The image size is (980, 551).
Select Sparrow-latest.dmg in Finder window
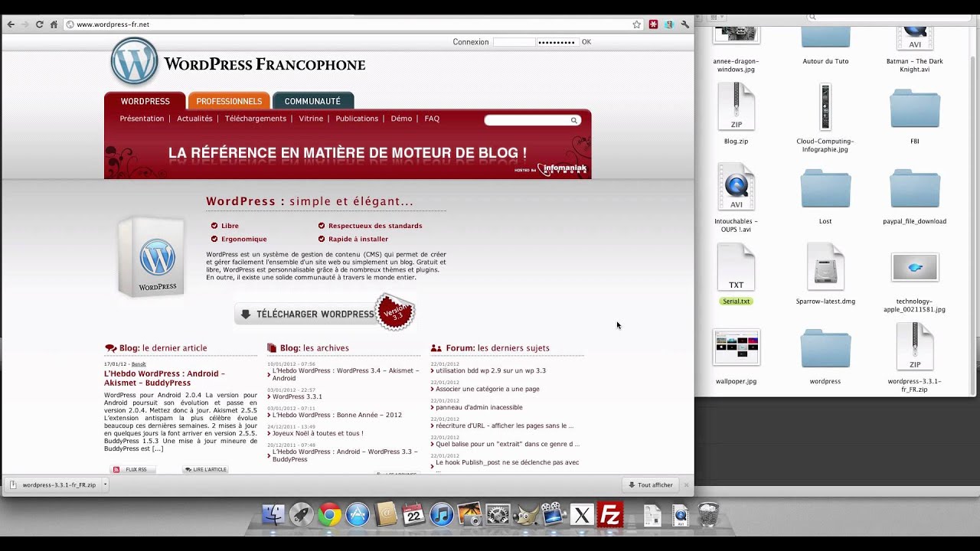825,274
